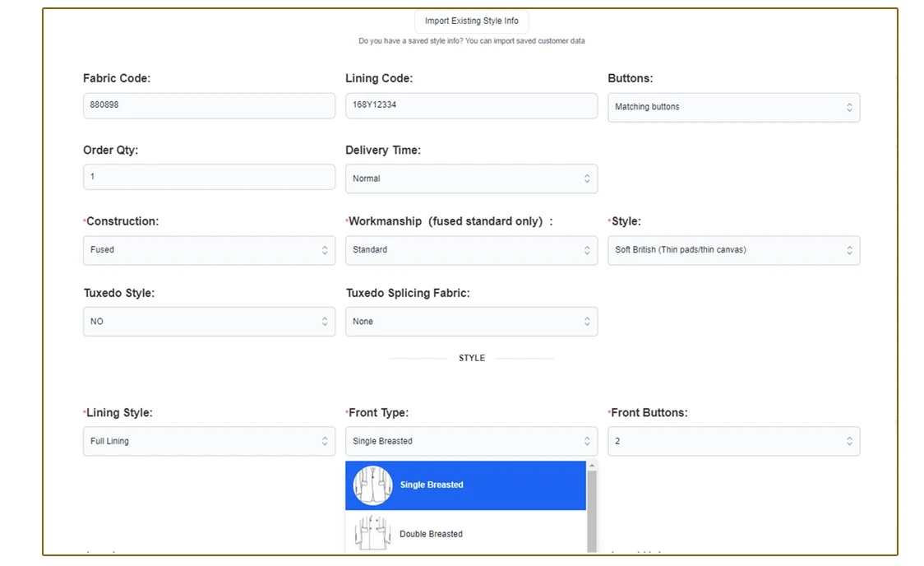Open the Tuxedo Splicing Fabric dropdown
Image resolution: width=924 pixels, height=566 pixels.
point(471,322)
